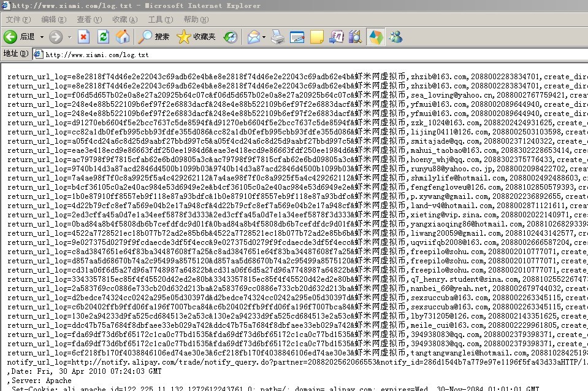Click email runyu88@yahoo.co.jp
The height and width of the screenshot is (391, 588).
(x=451, y=169)
